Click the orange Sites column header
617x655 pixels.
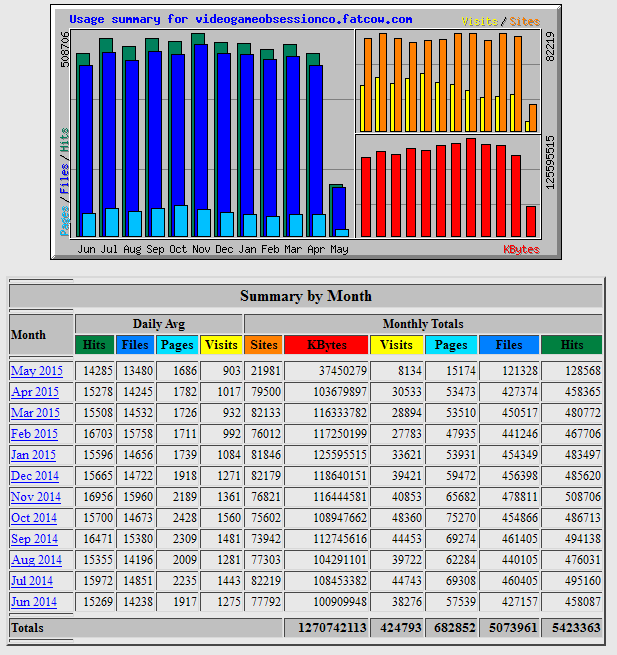[264, 345]
